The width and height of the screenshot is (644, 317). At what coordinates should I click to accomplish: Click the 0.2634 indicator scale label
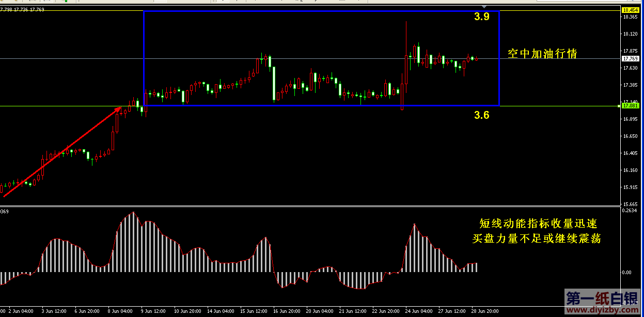coord(630,210)
